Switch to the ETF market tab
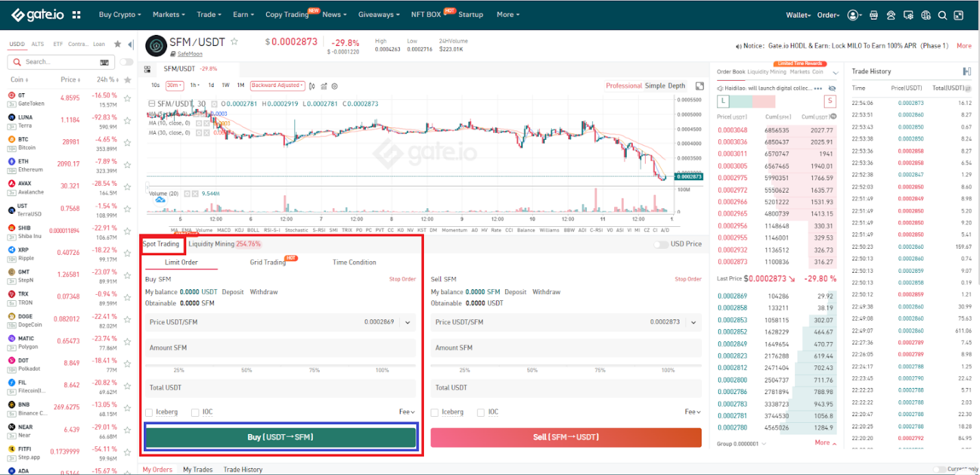Screen dimensions: 980x475 [x=58, y=44]
